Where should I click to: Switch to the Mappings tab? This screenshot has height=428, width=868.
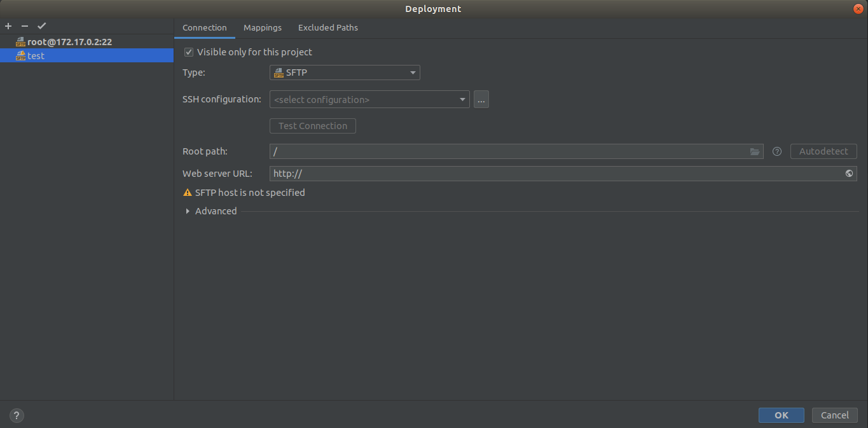click(x=263, y=27)
